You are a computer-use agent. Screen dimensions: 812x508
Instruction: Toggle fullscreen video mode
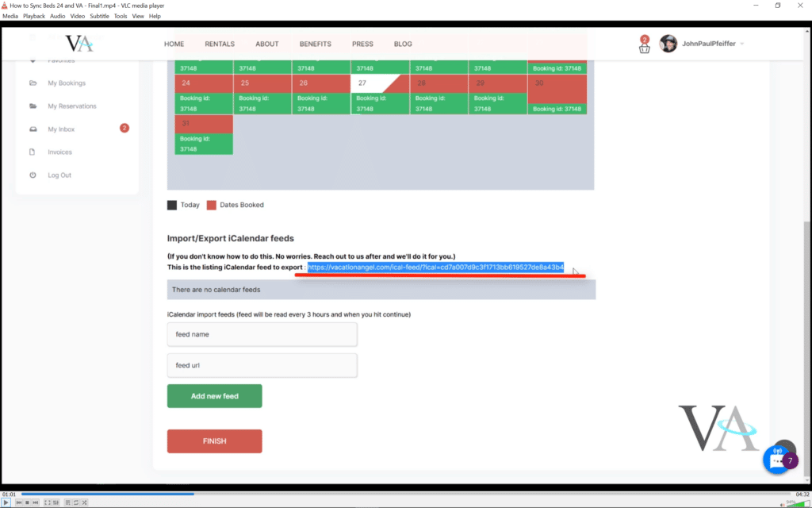[47, 502]
